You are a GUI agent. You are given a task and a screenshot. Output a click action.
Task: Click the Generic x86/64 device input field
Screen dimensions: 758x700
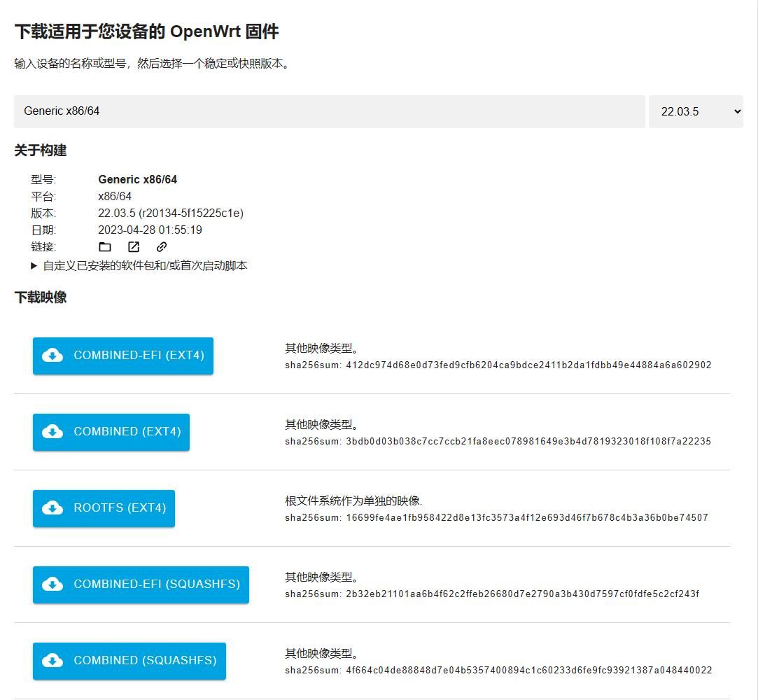click(329, 112)
